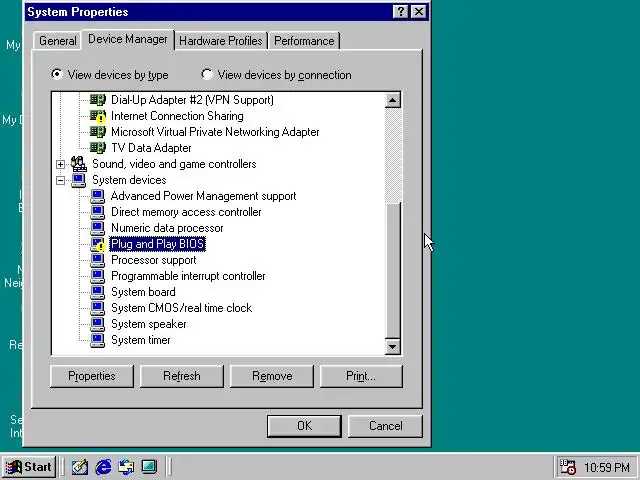The width and height of the screenshot is (640, 480).
Task: Switch to the Device Manager tab
Action: tap(128, 39)
